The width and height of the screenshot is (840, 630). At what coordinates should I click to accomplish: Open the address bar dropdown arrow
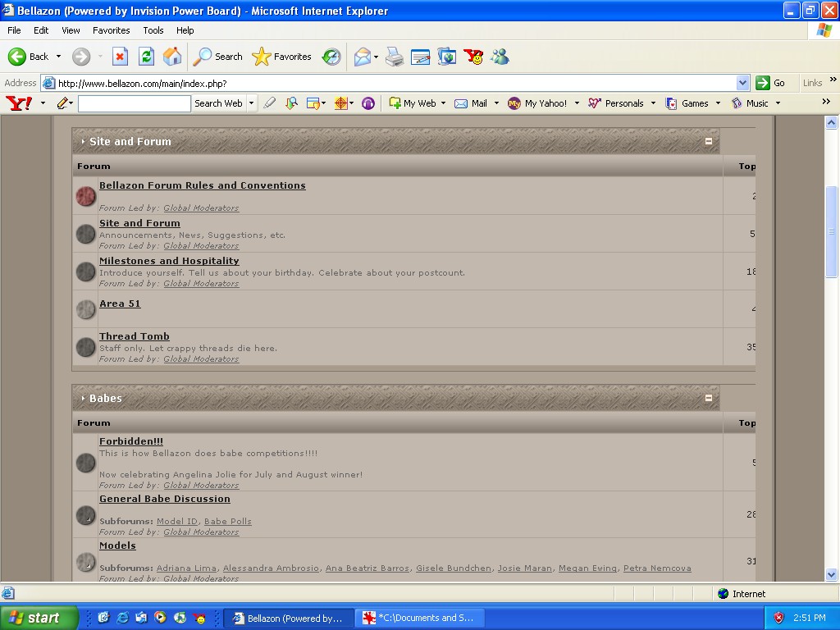coord(742,83)
